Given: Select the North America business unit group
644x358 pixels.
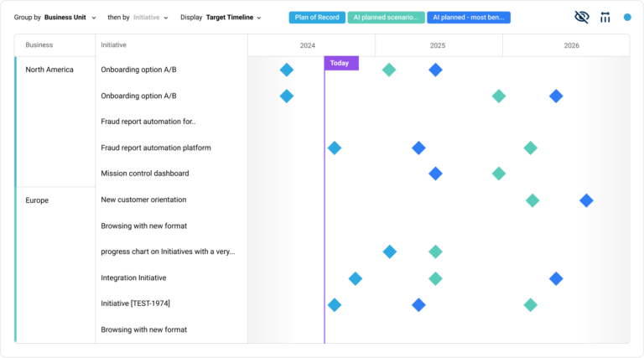Looking at the screenshot, I should click(x=49, y=70).
